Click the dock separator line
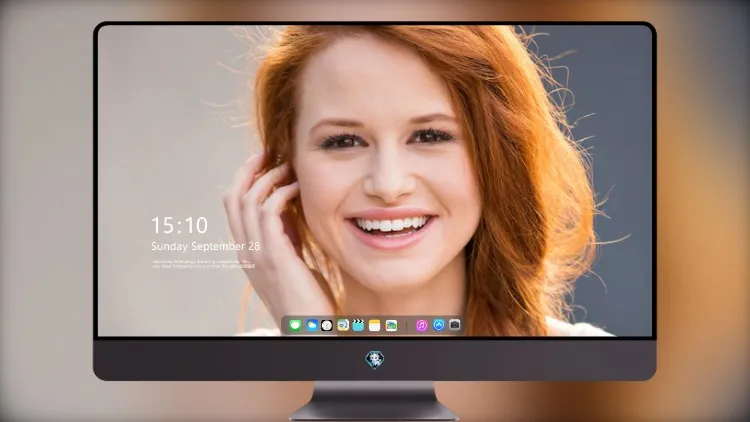 [407, 326]
